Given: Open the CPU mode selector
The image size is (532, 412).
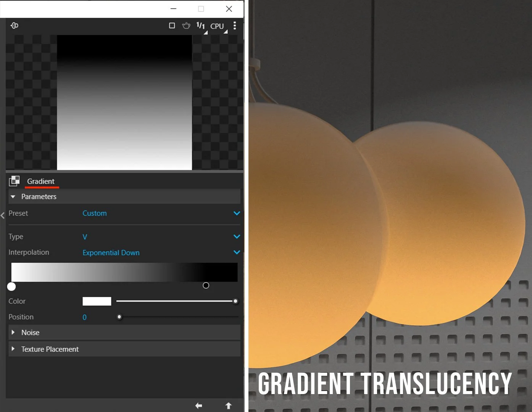Looking at the screenshot, I should coord(218,26).
